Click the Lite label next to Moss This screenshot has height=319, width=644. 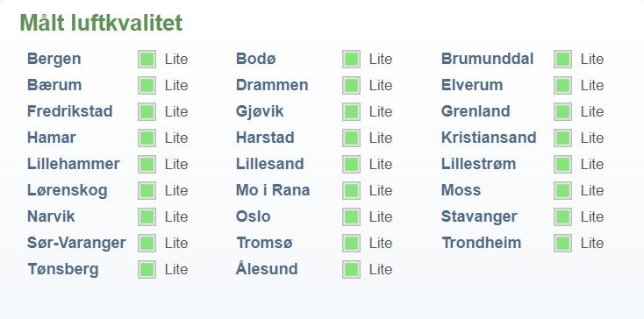tap(592, 190)
